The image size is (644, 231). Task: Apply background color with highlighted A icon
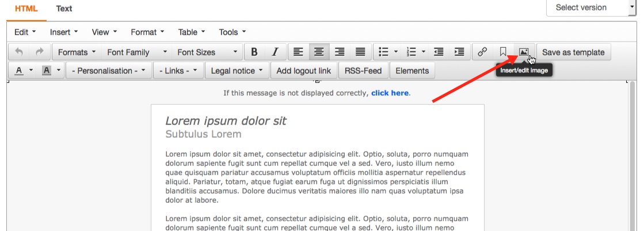(x=47, y=71)
